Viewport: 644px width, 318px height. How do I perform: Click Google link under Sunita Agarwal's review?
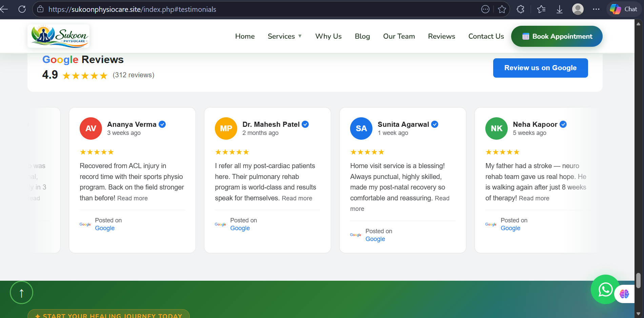click(x=375, y=239)
